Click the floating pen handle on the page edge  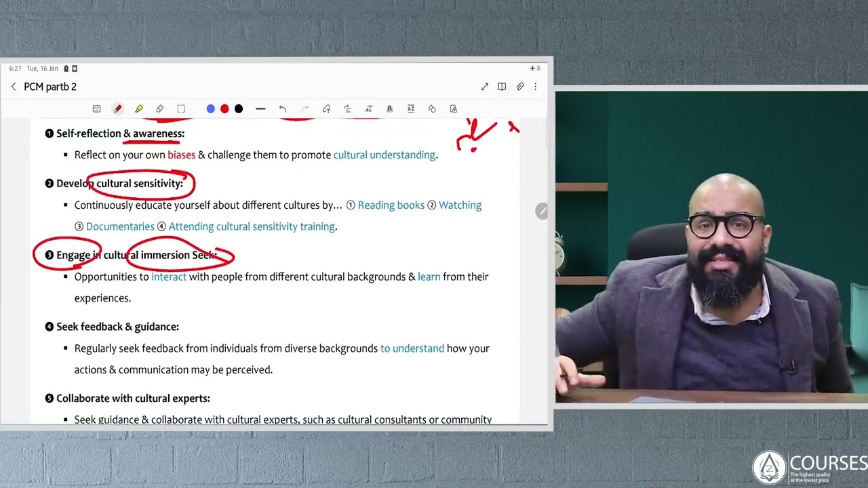click(541, 211)
